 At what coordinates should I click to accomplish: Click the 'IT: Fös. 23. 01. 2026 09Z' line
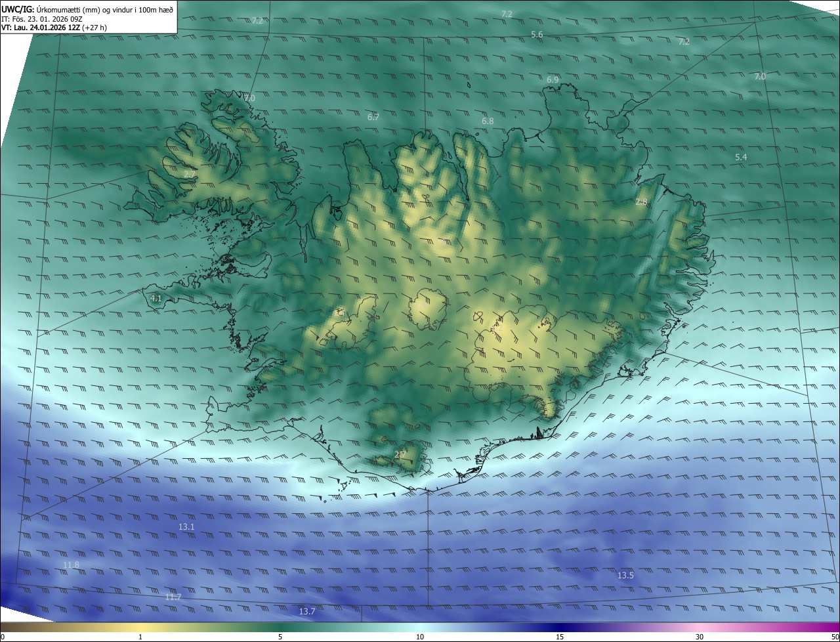(41, 19)
